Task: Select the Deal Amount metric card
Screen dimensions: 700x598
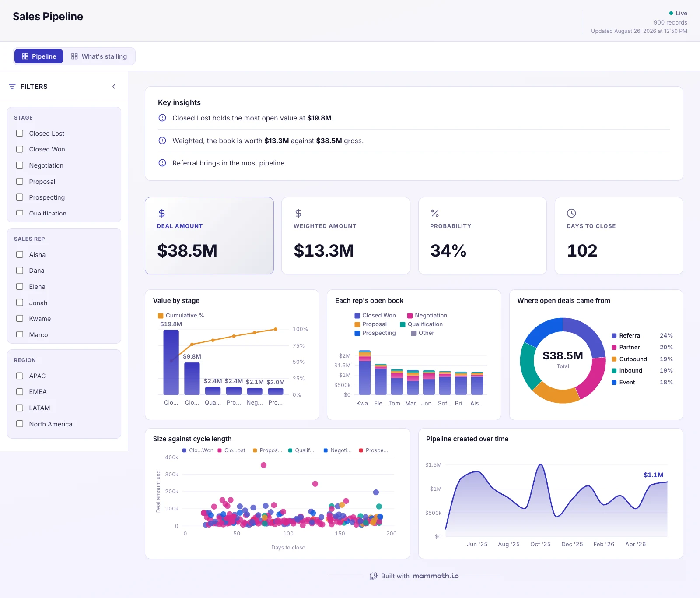Action: click(x=210, y=236)
